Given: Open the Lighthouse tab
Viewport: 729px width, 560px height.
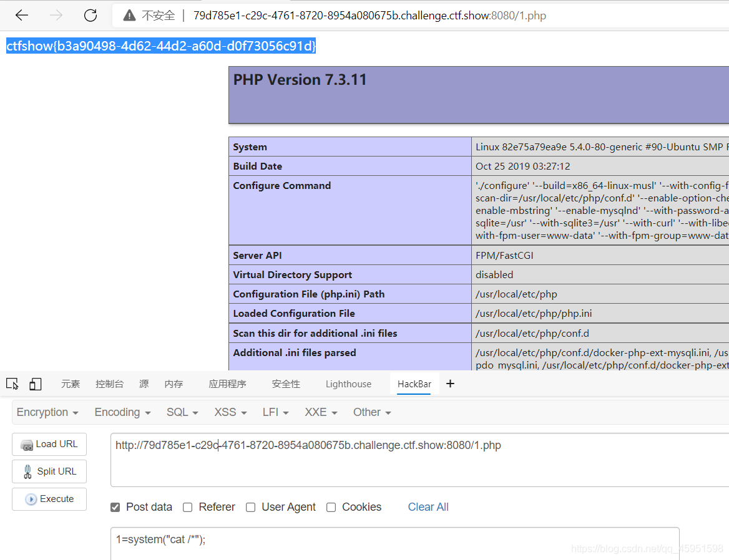Looking at the screenshot, I should click(x=348, y=384).
